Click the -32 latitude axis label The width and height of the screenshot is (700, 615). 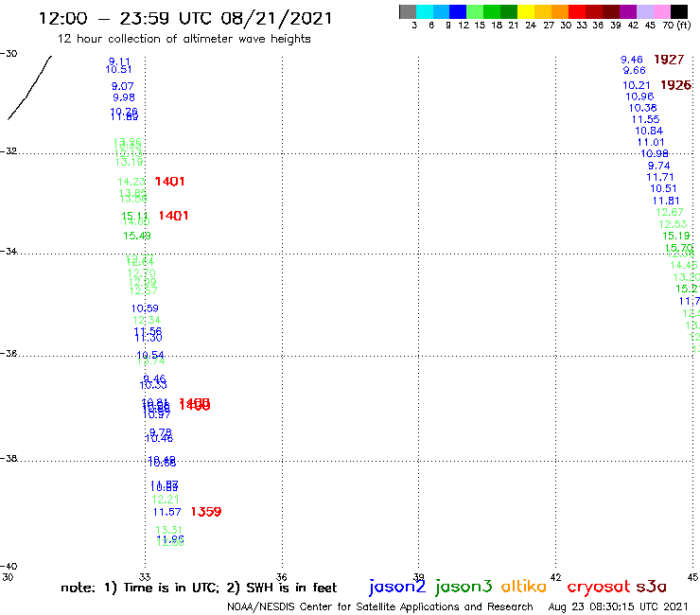[9, 151]
